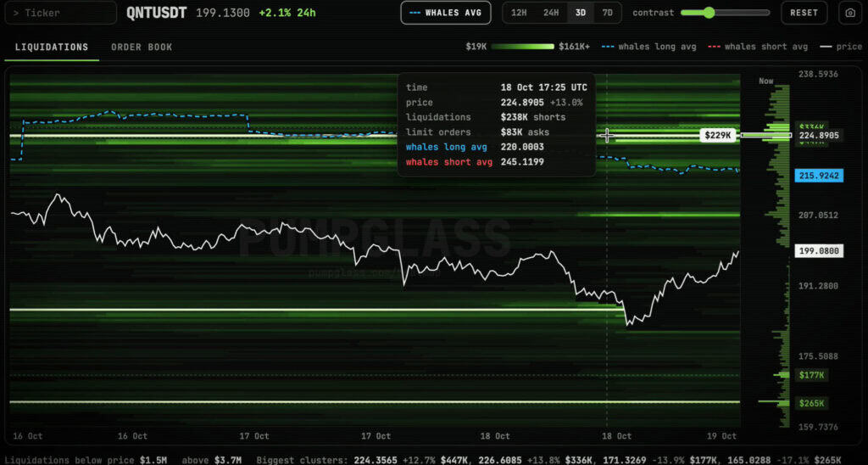Click tooltip whales short avg 245.1199

coord(522,162)
